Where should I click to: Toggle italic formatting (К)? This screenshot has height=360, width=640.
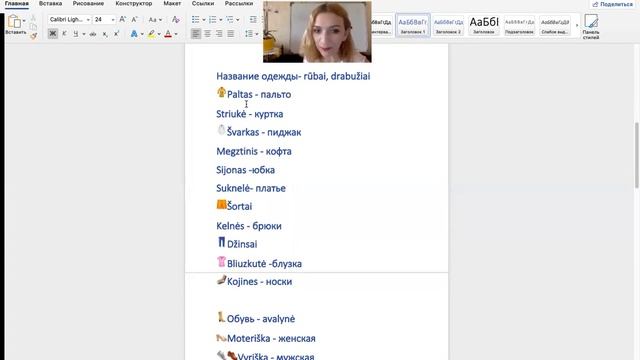64,34
